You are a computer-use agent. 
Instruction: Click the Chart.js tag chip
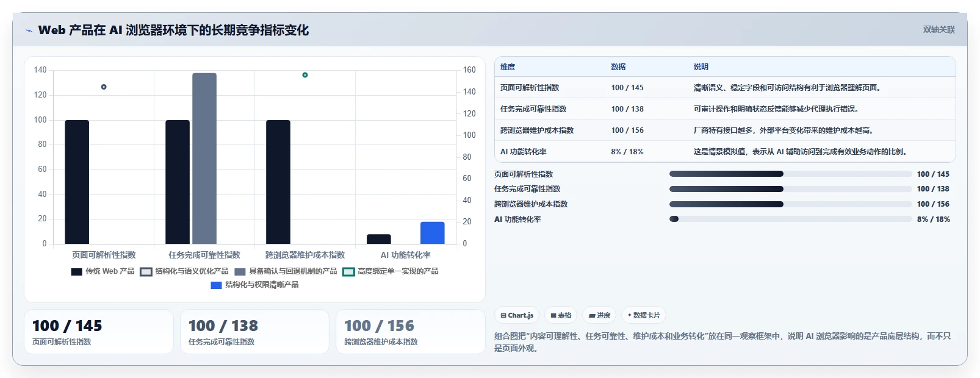tap(516, 315)
